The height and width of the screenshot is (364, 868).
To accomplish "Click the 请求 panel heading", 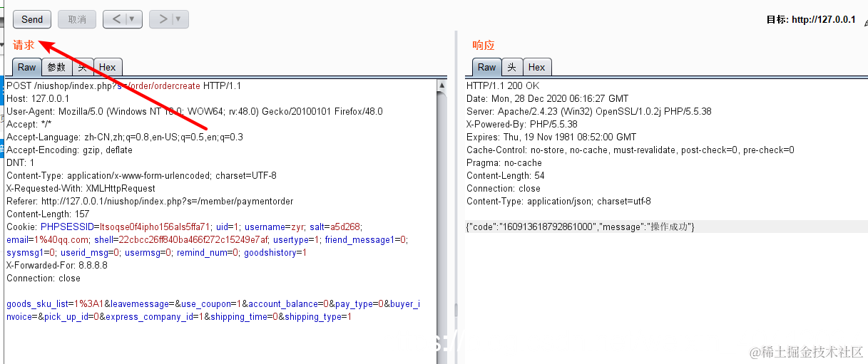I will click(24, 45).
